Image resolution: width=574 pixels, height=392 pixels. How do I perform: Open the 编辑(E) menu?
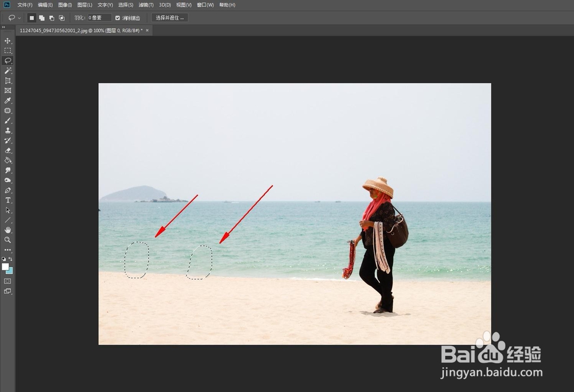tap(45, 5)
